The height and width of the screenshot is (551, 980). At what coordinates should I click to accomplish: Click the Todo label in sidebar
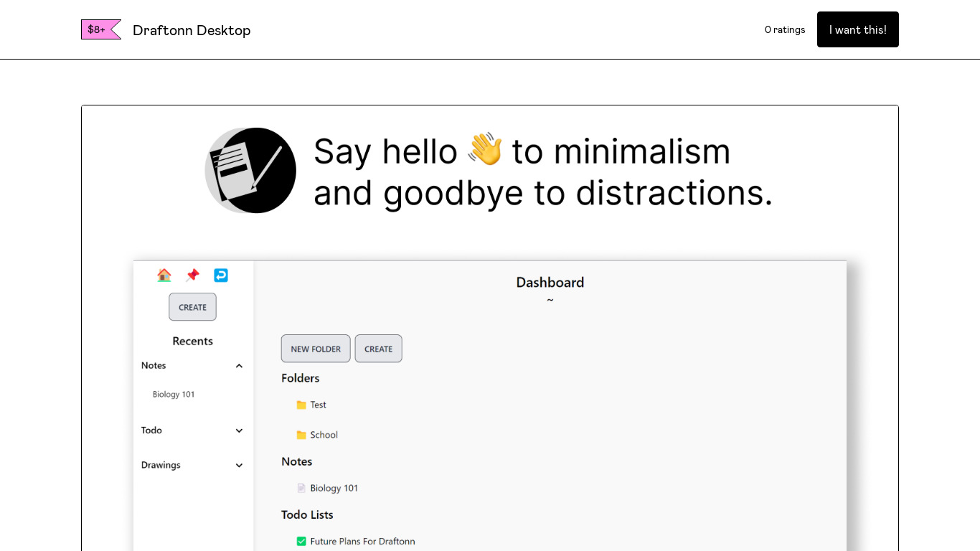tap(151, 430)
